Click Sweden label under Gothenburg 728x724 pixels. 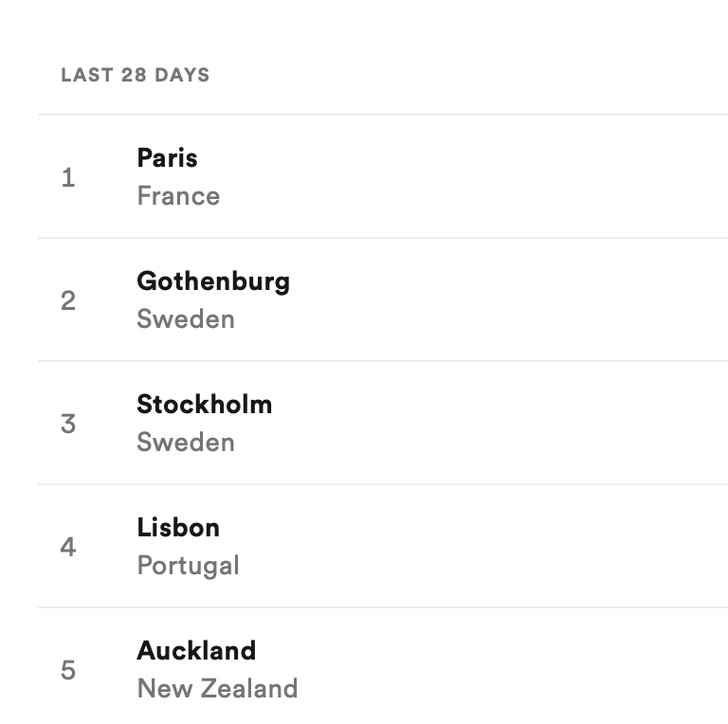[x=186, y=319]
